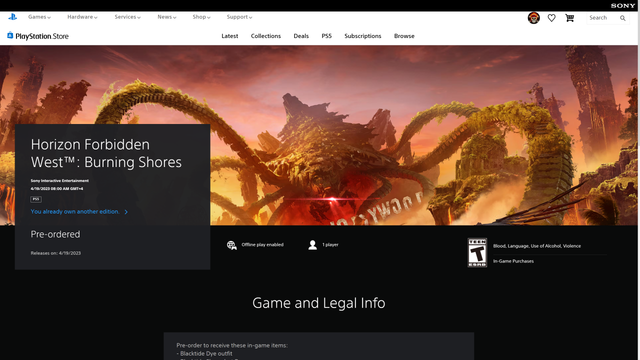640x360 pixels.
Task: Open the user profile avatar
Action: tap(533, 18)
